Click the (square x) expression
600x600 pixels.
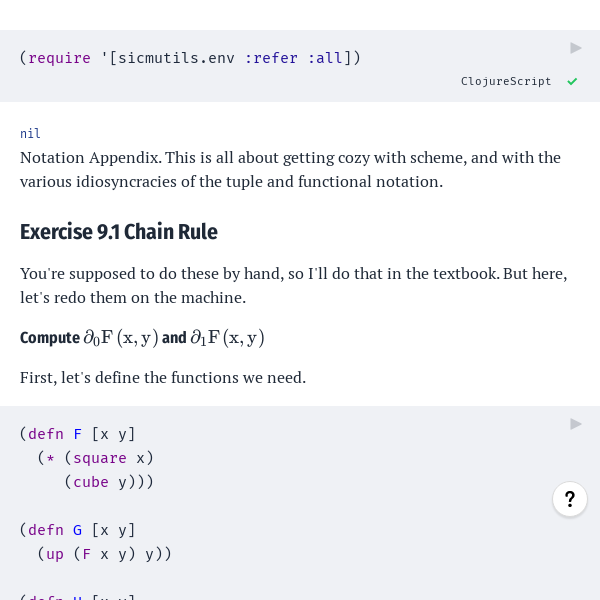point(109,458)
